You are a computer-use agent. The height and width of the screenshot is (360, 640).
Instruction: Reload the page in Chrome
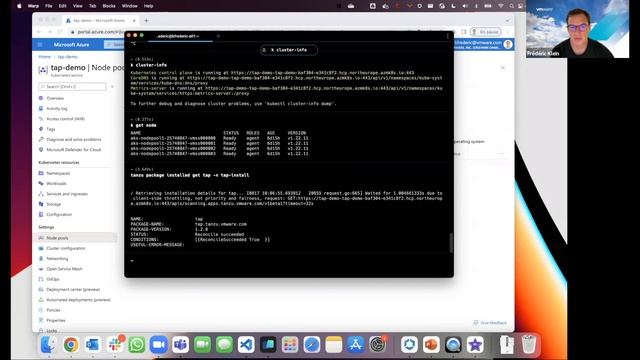tap(60, 32)
